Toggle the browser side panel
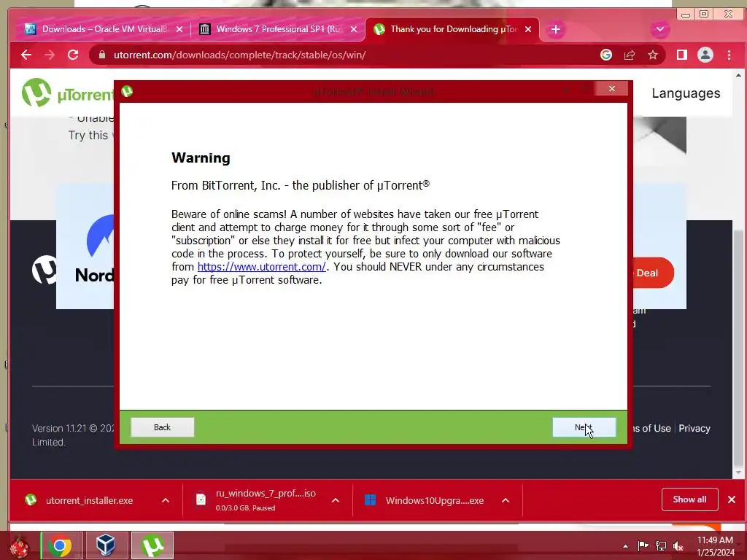 pos(682,55)
